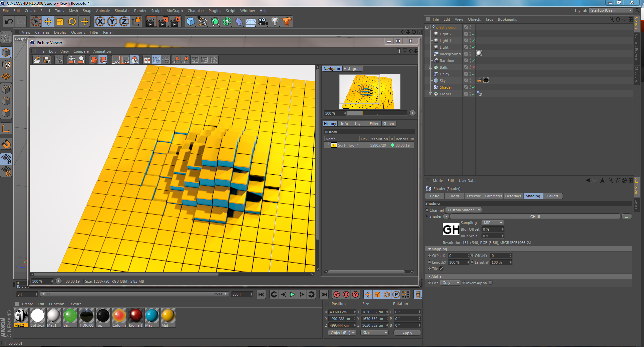Viewport: 644px width, 347px height.
Task: Adjust the Navigator zoom slider
Action: click(377, 113)
